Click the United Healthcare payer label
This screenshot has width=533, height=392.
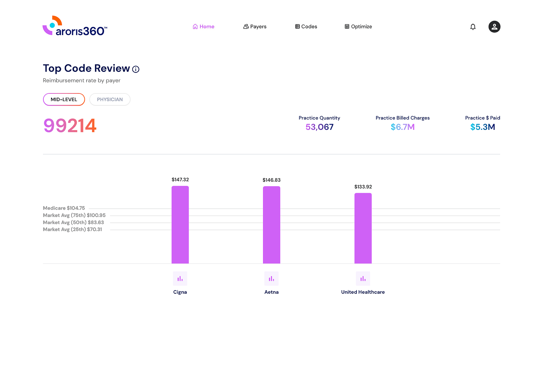[363, 292]
